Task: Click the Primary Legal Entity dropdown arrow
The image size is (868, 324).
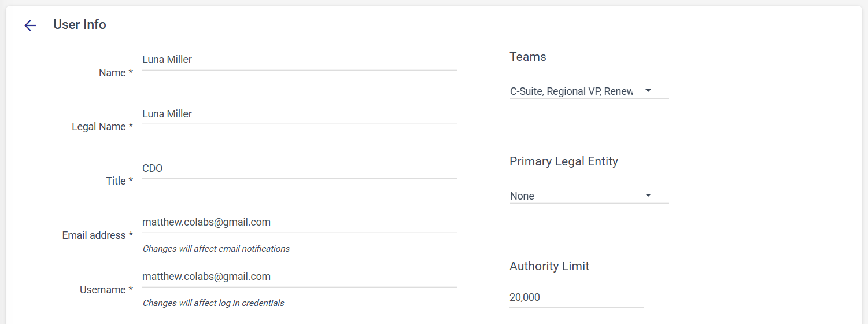Action: 648,196
